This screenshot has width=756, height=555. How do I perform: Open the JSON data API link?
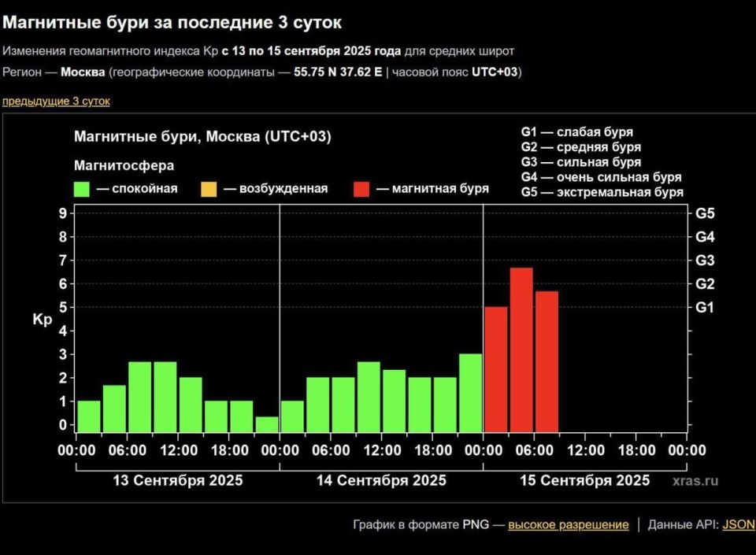click(739, 524)
